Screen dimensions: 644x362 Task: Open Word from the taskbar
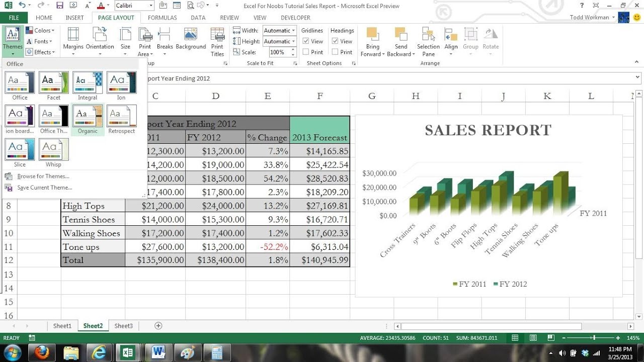coord(158,352)
